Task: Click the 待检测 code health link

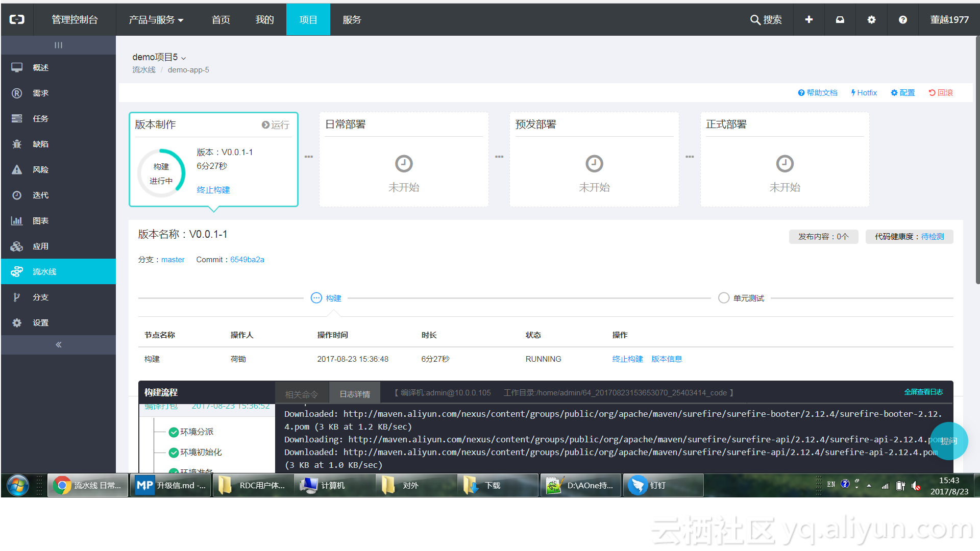Action: tap(933, 237)
